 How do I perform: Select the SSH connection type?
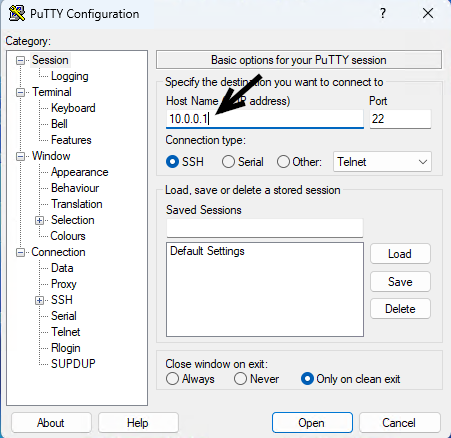pos(172,162)
